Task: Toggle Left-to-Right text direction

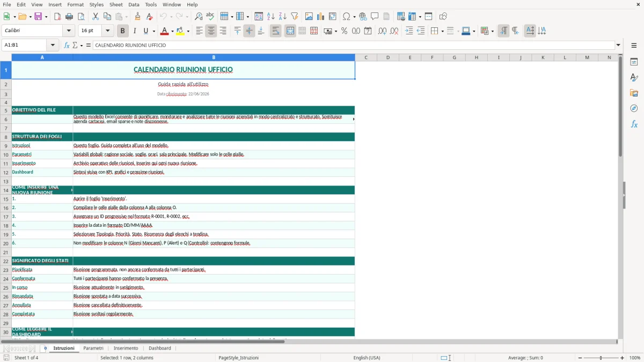Action: 503,31
